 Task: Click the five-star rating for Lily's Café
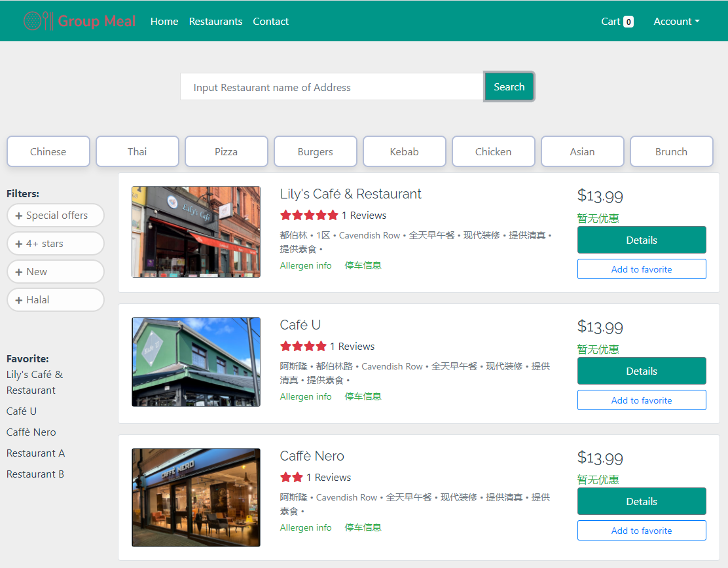pos(309,215)
